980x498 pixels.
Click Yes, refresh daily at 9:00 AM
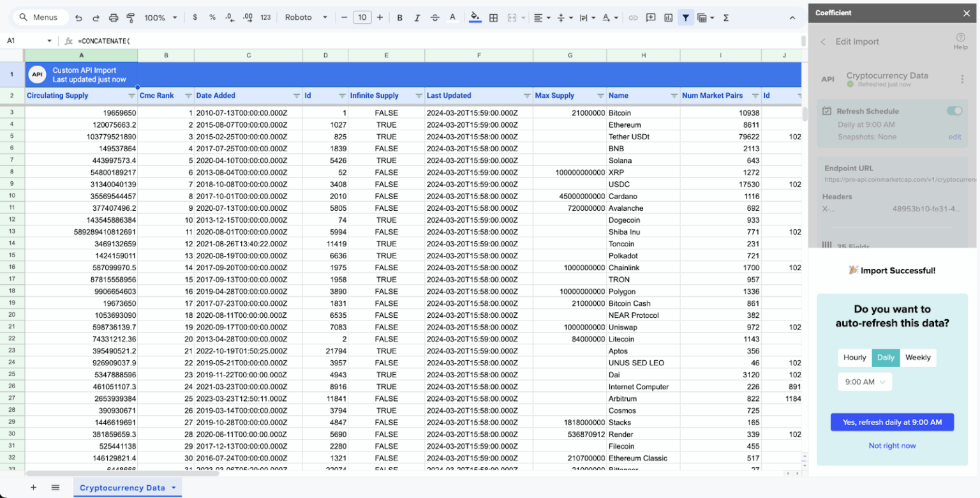pos(892,421)
